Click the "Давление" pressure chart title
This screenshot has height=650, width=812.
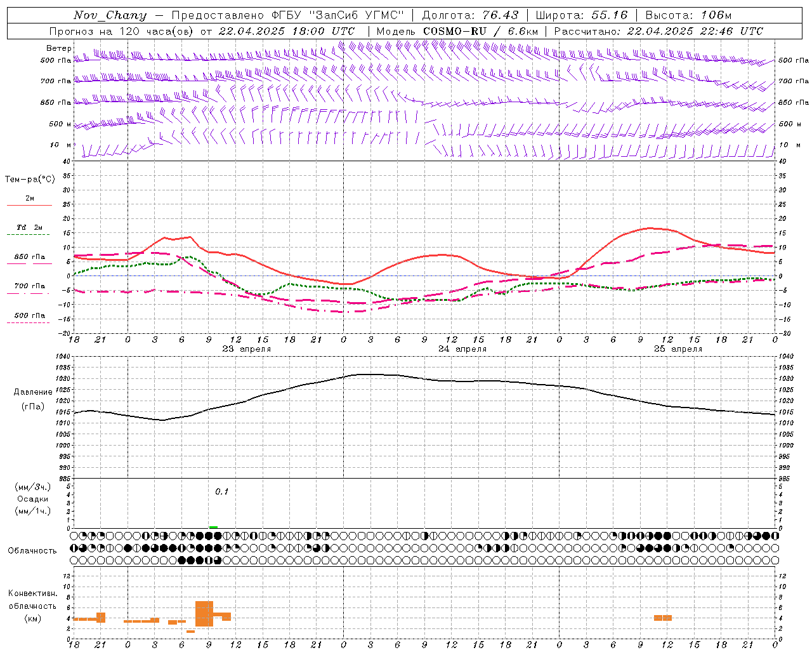click(x=33, y=392)
